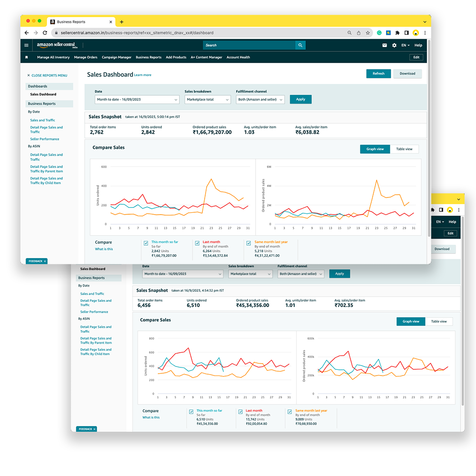Open Chrome three-dot menu in back window
Image resolution: width=476 pixels, height=476 pixels.
(459, 210)
